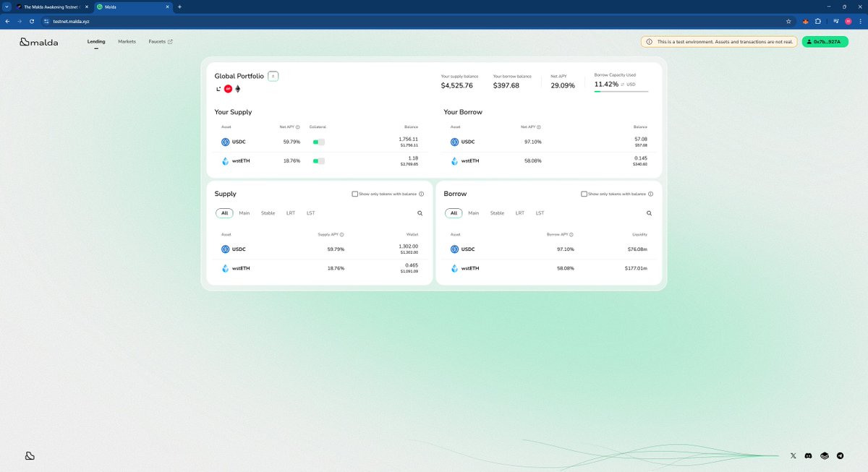This screenshot has height=472, width=868.
Task: Open the Discord link in the footer
Action: (808, 456)
